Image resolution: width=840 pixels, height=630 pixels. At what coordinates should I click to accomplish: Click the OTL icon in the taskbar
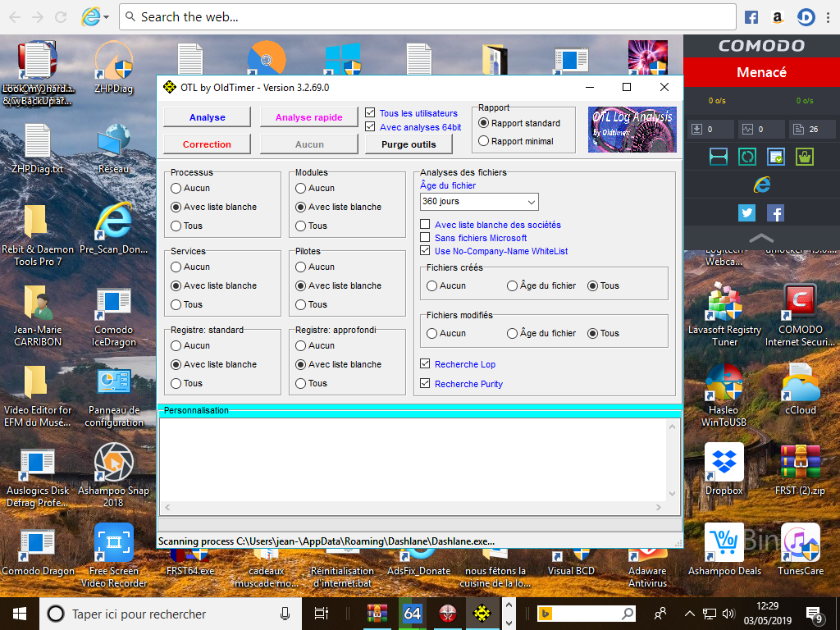pyautogui.click(x=482, y=614)
